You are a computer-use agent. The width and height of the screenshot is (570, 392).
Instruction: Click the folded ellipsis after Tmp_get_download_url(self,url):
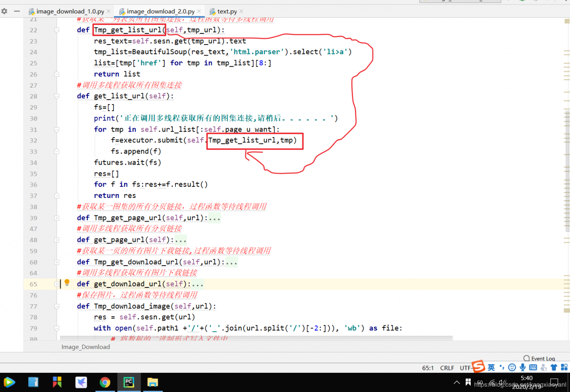click(x=232, y=262)
